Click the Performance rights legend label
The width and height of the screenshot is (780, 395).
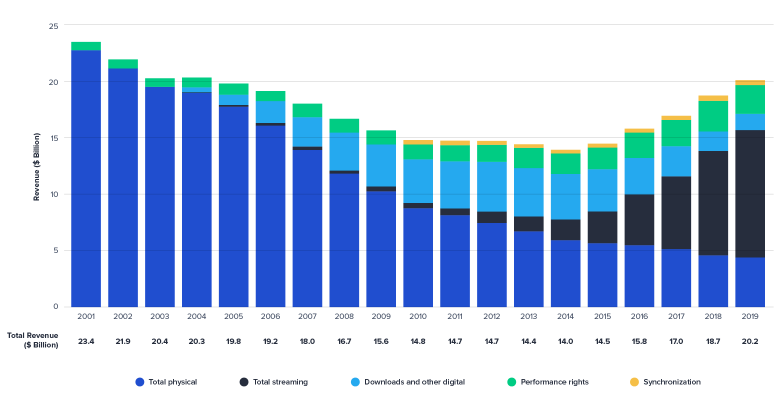coord(555,382)
